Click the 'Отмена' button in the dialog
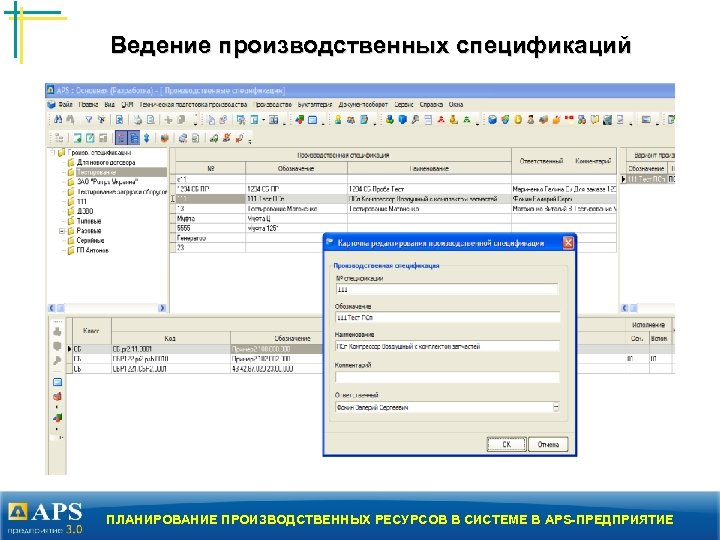Image resolution: width=720 pixels, height=540 pixels. [548, 444]
